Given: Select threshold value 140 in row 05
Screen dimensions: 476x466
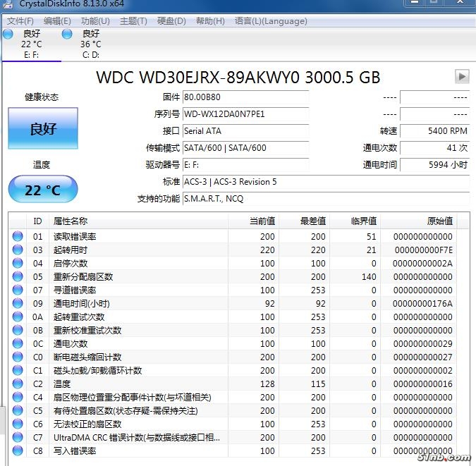Looking at the screenshot, I should pyautogui.click(x=369, y=276).
